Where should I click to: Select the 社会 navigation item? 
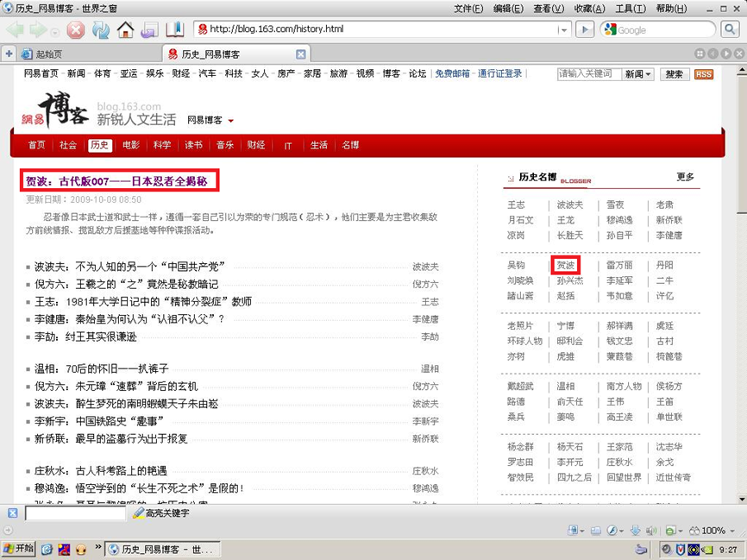click(68, 145)
